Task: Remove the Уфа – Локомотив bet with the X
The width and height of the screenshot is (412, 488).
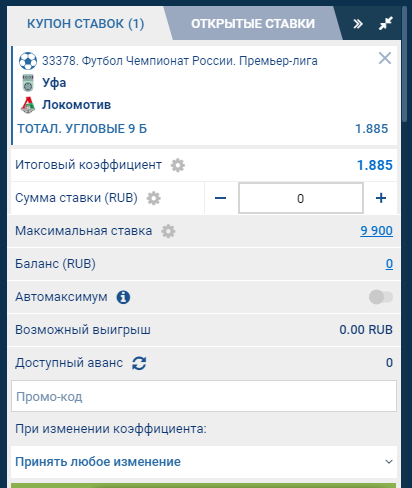Action: click(385, 58)
